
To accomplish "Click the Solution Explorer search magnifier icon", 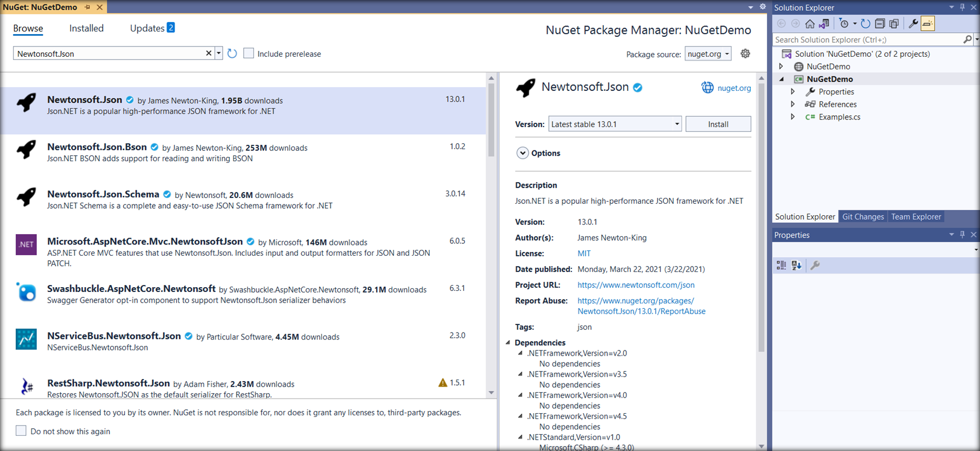I will click(x=967, y=39).
